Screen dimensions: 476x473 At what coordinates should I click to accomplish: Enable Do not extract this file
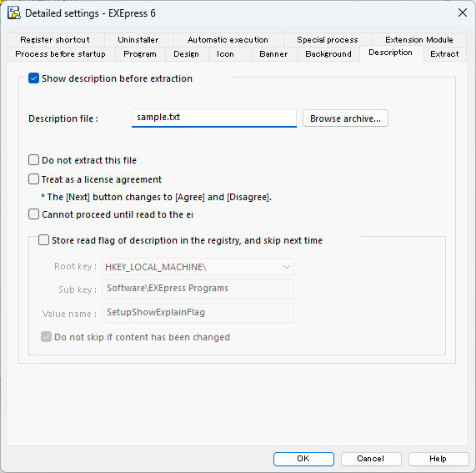[33, 160]
